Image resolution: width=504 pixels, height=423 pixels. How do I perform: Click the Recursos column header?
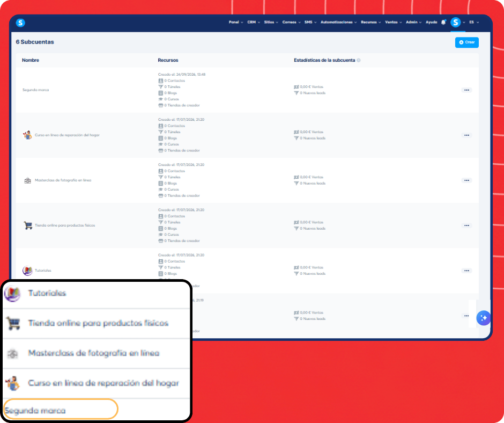click(x=168, y=60)
